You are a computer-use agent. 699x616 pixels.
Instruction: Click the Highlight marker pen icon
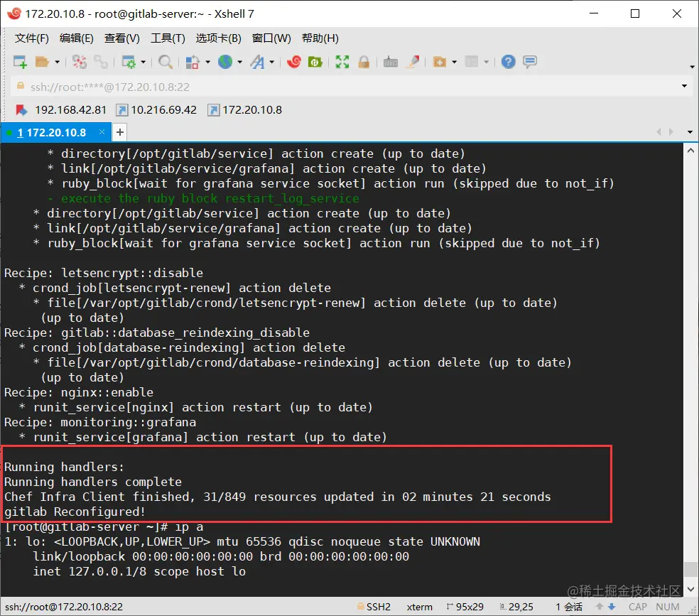pos(412,62)
